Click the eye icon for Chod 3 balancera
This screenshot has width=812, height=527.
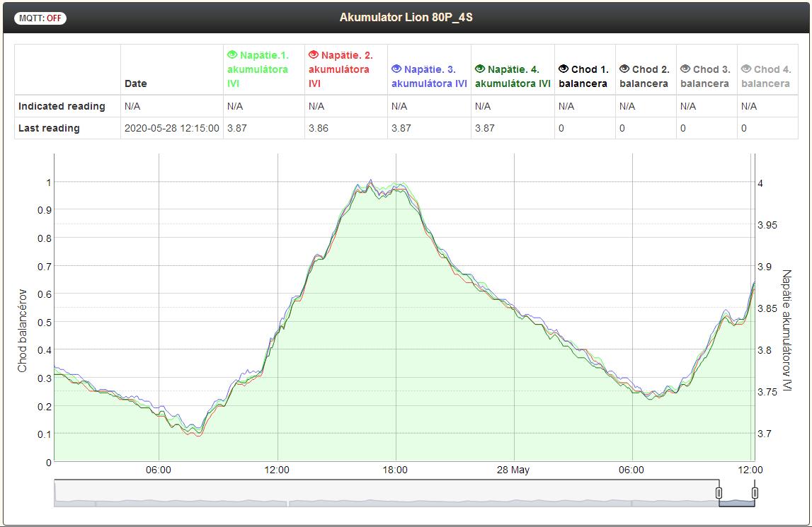pyautogui.click(x=685, y=69)
